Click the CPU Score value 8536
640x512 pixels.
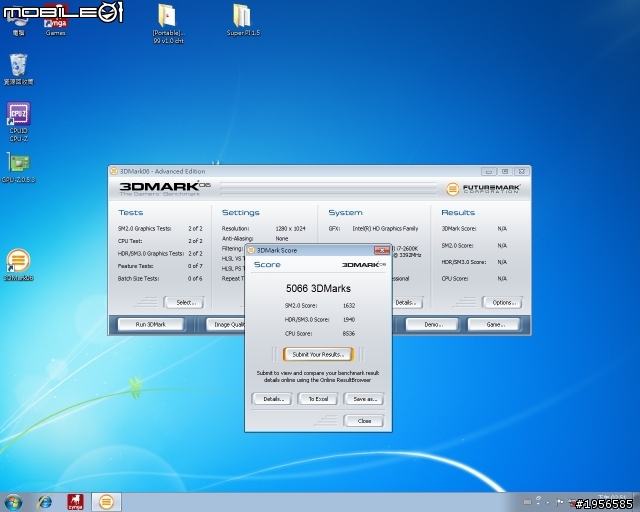[349, 334]
